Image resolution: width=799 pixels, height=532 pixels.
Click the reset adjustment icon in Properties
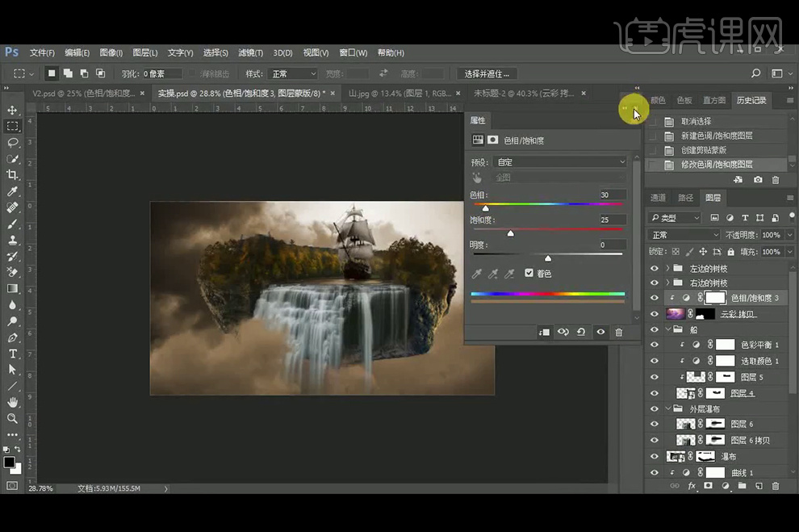pos(581,332)
